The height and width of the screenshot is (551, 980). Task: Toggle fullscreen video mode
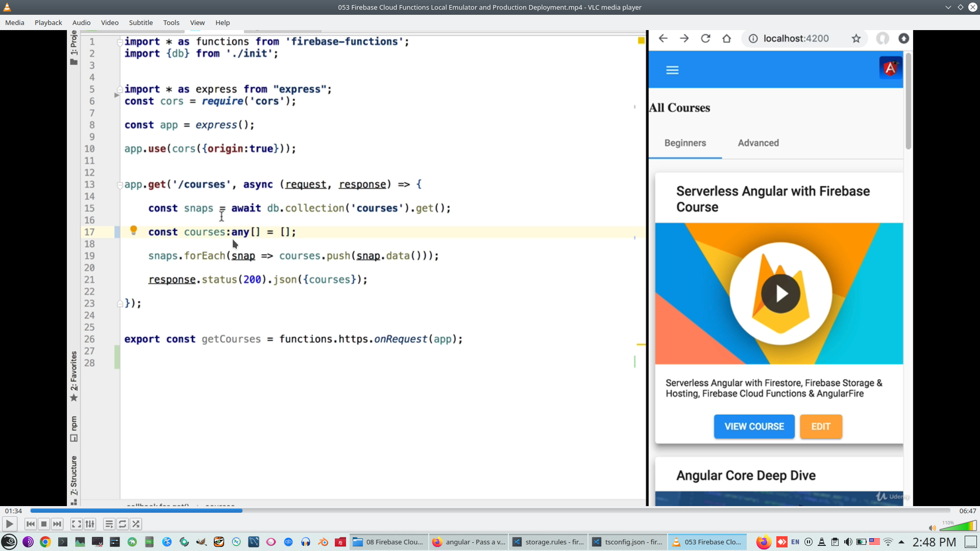click(76, 524)
